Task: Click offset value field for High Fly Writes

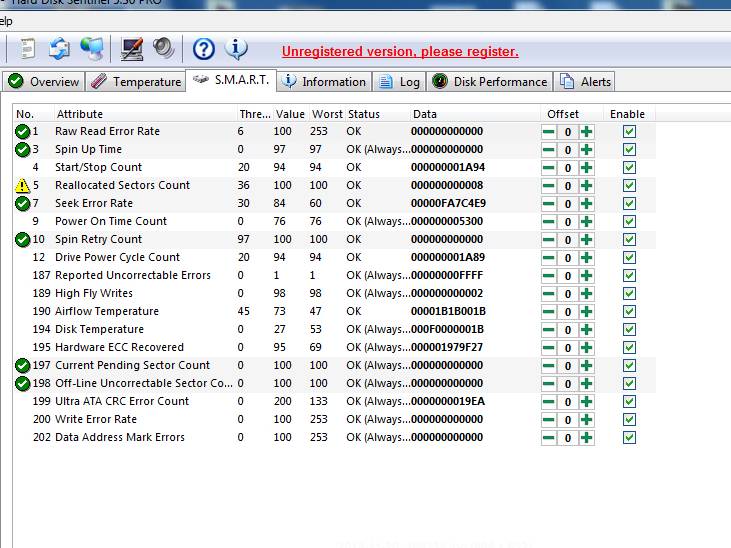Action: click(568, 294)
